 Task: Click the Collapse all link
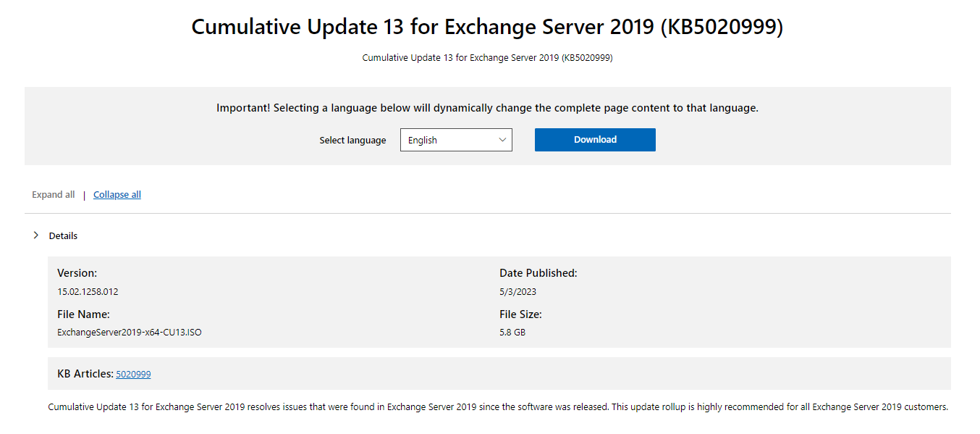tap(117, 195)
